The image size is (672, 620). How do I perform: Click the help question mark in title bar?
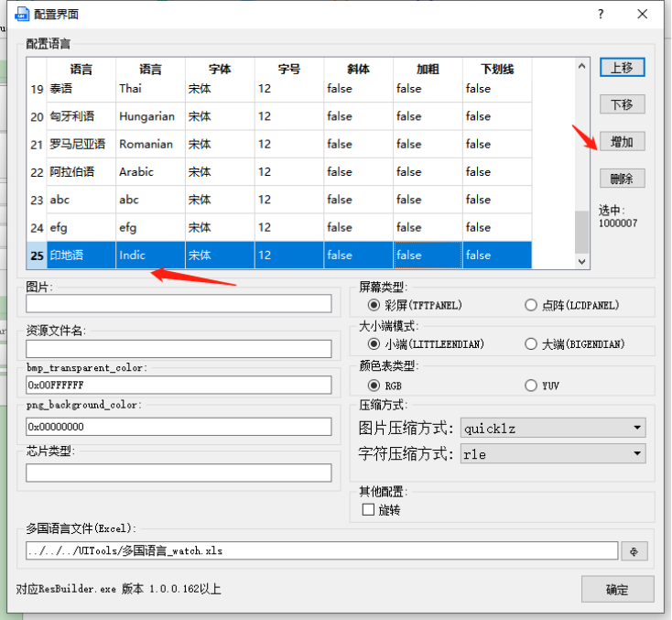click(601, 14)
